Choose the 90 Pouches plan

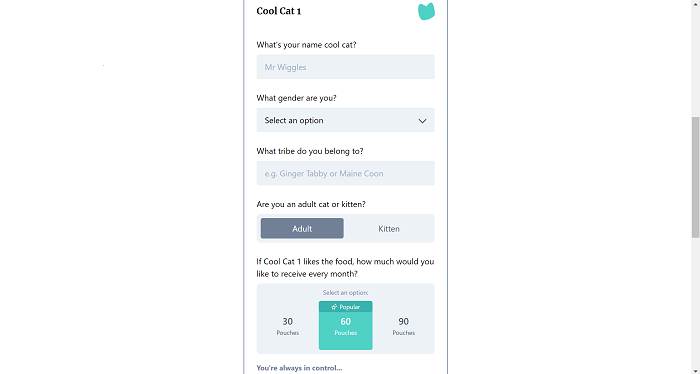tap(404, 326)
